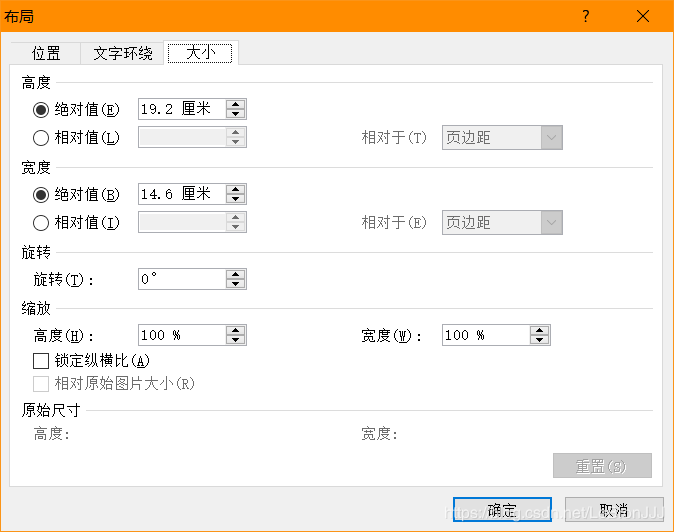Open the width 相对于(E) 页边距 dropdown

click(x=502, y=223)
